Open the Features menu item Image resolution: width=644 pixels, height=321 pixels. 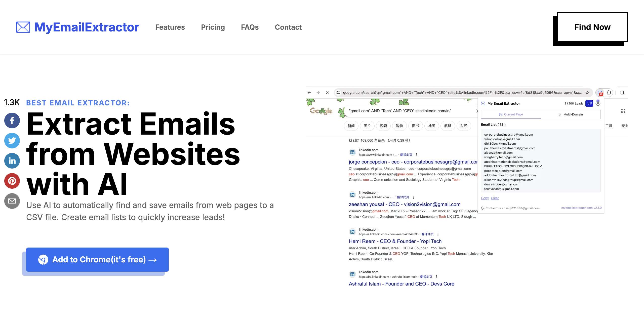pos(170,27)
